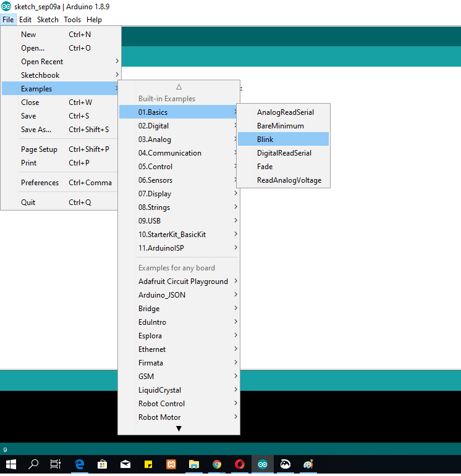This screenshot has width=461, height=476.
Task: Expand the Esplora examples
Action: (179, 336)
